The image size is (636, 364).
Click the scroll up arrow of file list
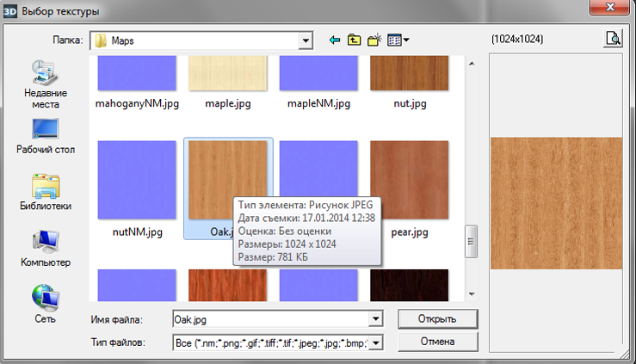click(x=472, y=63)
